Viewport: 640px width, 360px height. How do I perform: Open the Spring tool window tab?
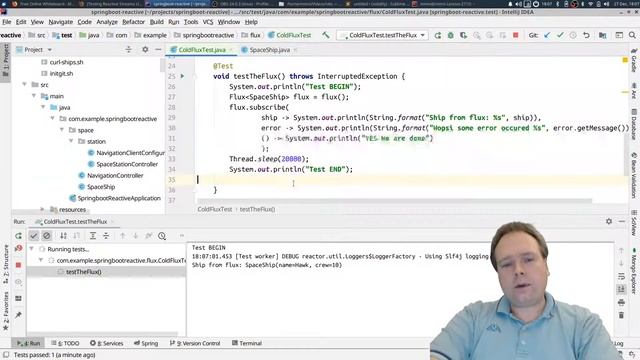(x=146, y=343)
